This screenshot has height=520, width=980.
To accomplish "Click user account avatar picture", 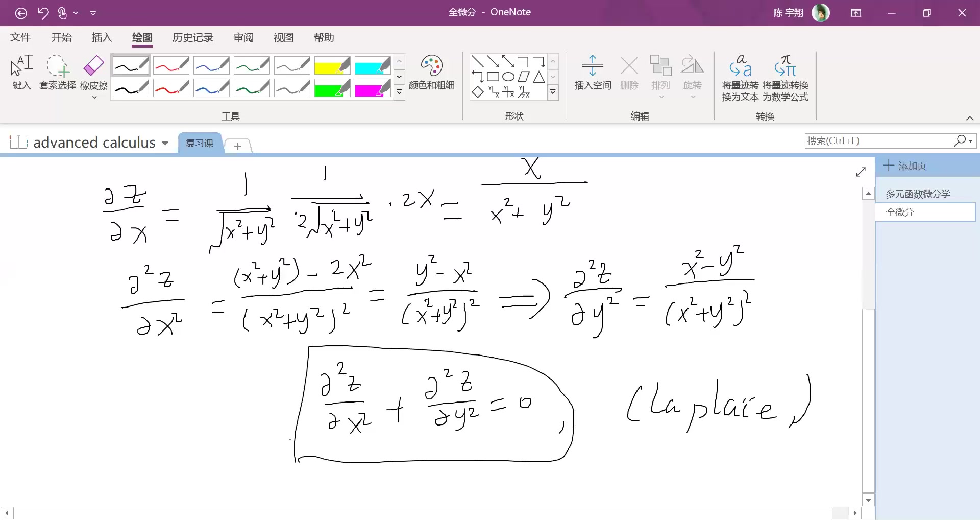I will 821,13.
